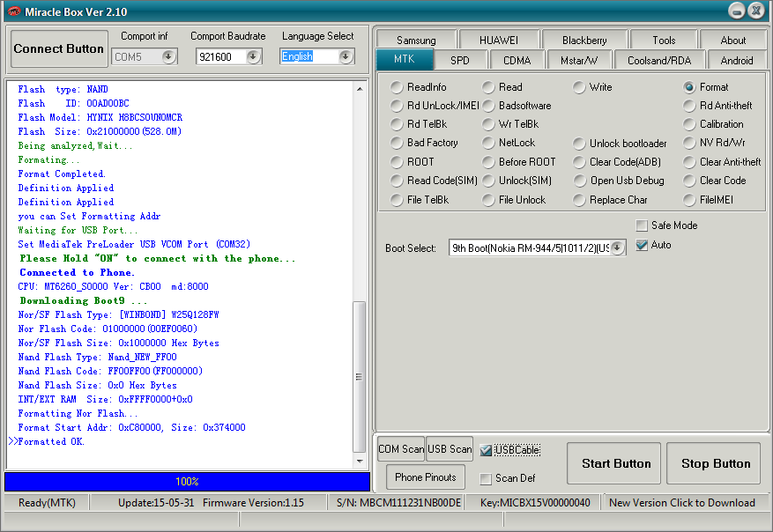Click the Ready(MTK) status entry
Screen dimensions: 773x532
point(47,502)
